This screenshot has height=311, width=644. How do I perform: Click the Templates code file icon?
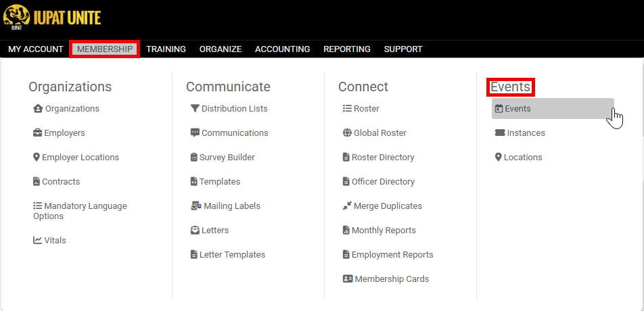[194, 181]
